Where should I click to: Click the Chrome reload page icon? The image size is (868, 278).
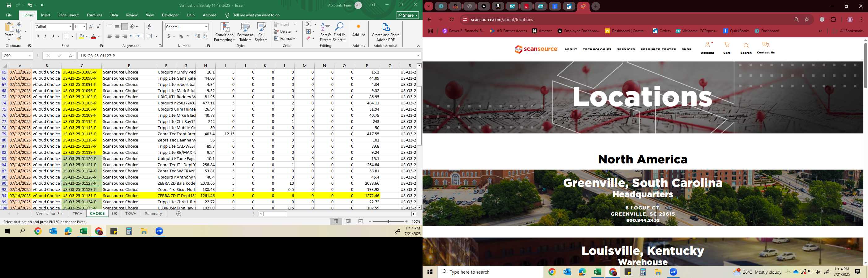[452, 19]
